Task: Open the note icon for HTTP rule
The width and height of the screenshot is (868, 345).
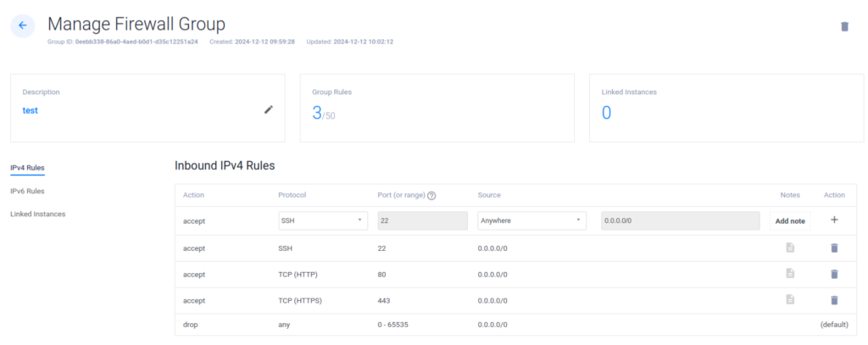Action: click(790, 274)
